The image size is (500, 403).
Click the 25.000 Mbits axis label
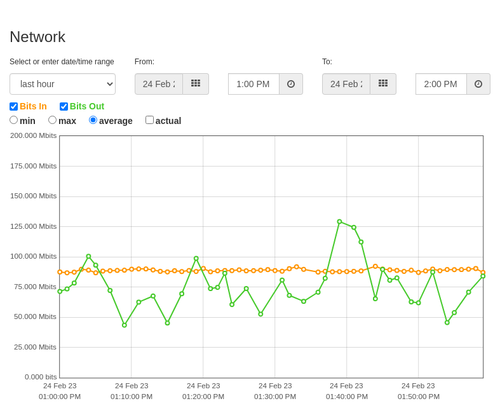(35, 347)
